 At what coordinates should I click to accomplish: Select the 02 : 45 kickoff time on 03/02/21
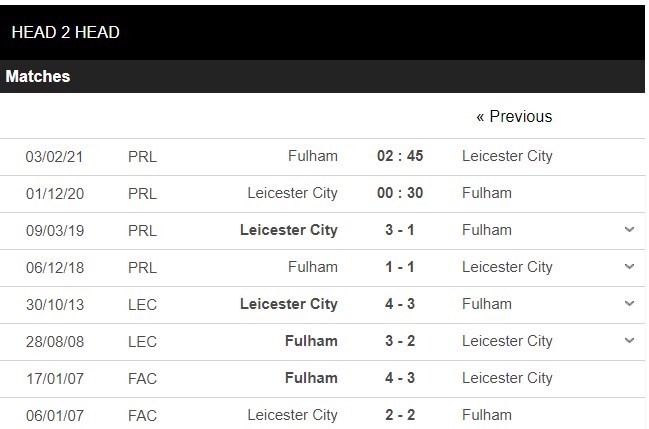pos(400,156)
